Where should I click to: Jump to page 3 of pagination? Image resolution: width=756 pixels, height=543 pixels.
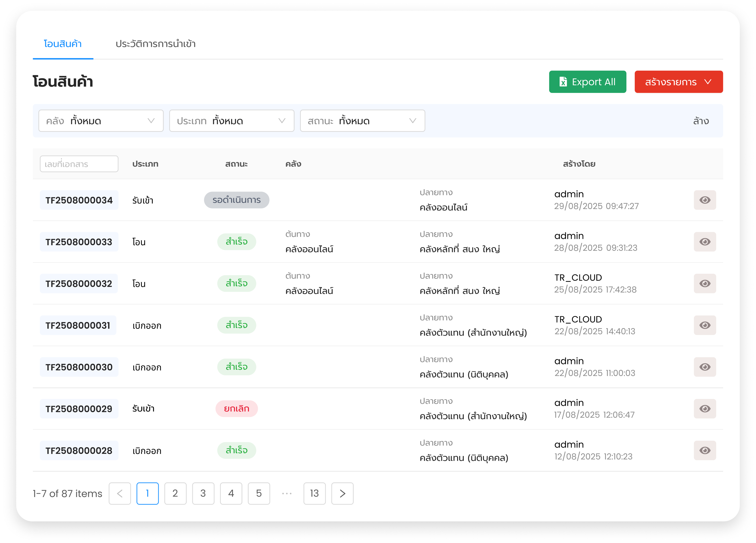click(x=203, y=493)
